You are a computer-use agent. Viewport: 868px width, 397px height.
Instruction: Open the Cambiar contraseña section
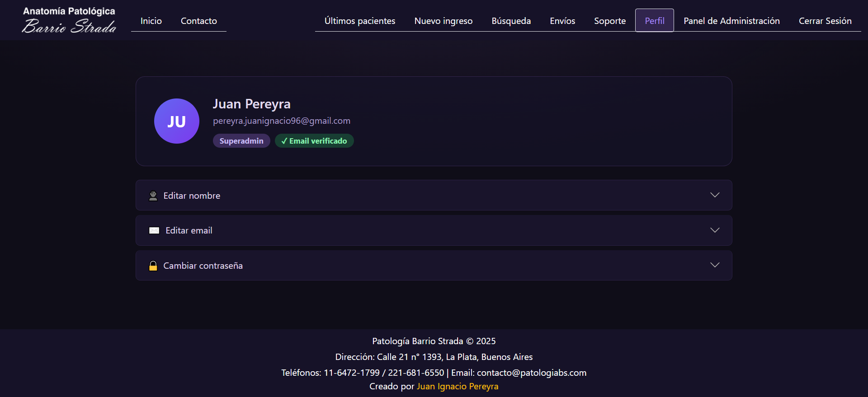pos(203,266)
